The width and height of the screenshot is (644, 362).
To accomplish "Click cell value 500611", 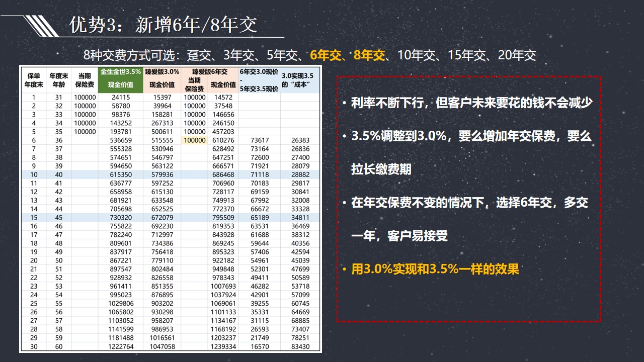I will 162,132.
